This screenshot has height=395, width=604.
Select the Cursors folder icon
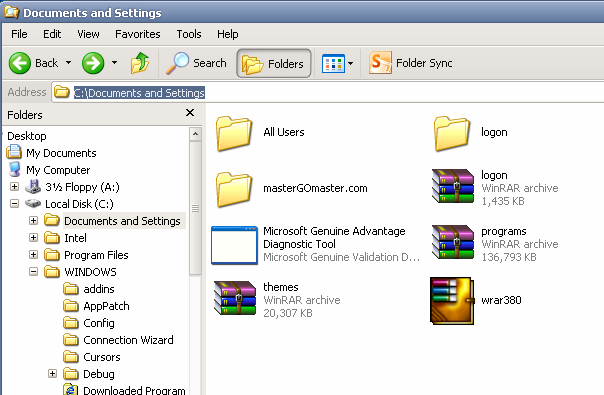click(71, 356)
